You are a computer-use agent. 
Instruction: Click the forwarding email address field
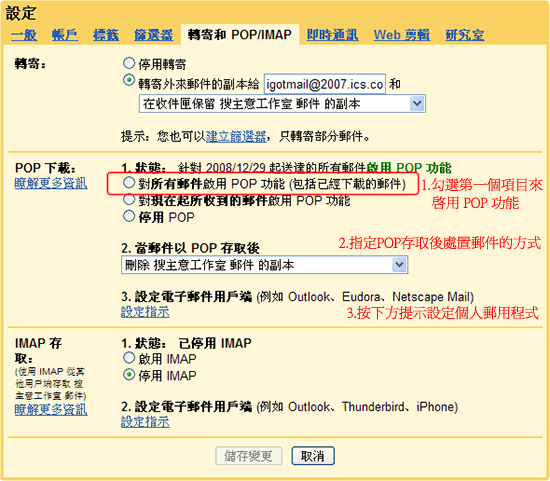324,84
